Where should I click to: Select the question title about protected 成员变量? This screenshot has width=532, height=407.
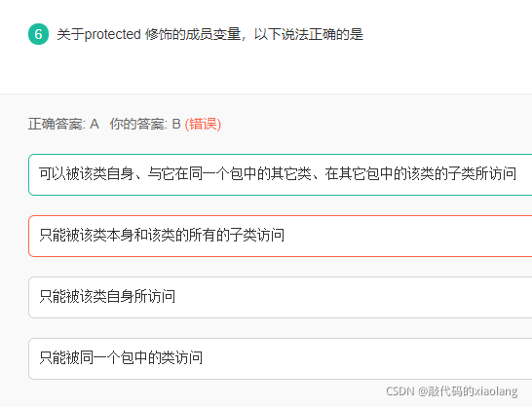pos(210,34)
